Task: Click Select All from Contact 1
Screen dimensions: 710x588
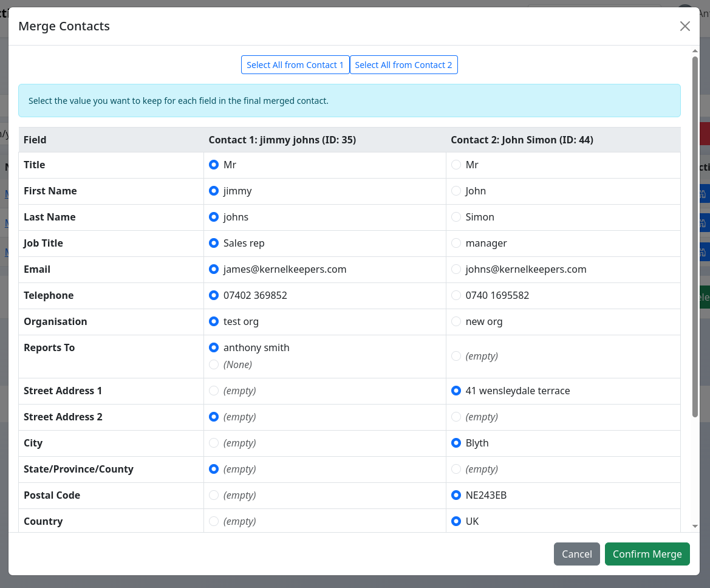Action: (295, 65)
